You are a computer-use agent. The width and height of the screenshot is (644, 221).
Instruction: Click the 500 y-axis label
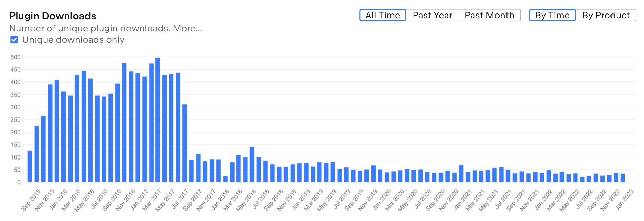coord(16,57)
